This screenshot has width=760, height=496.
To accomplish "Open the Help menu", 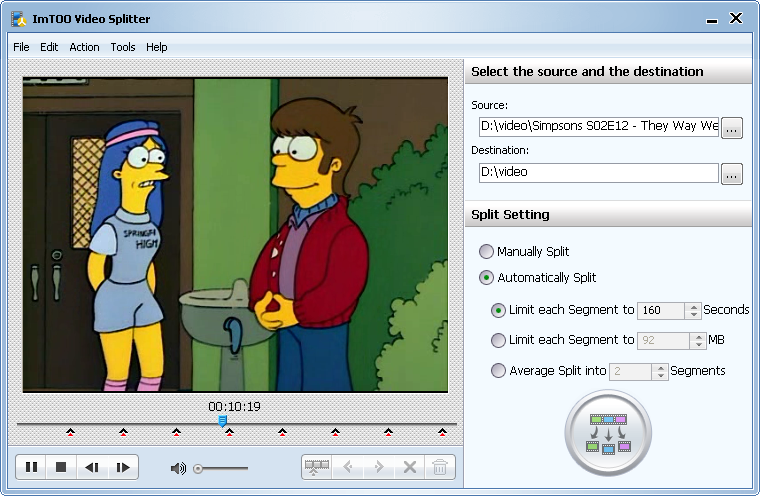I will point(157,47).
